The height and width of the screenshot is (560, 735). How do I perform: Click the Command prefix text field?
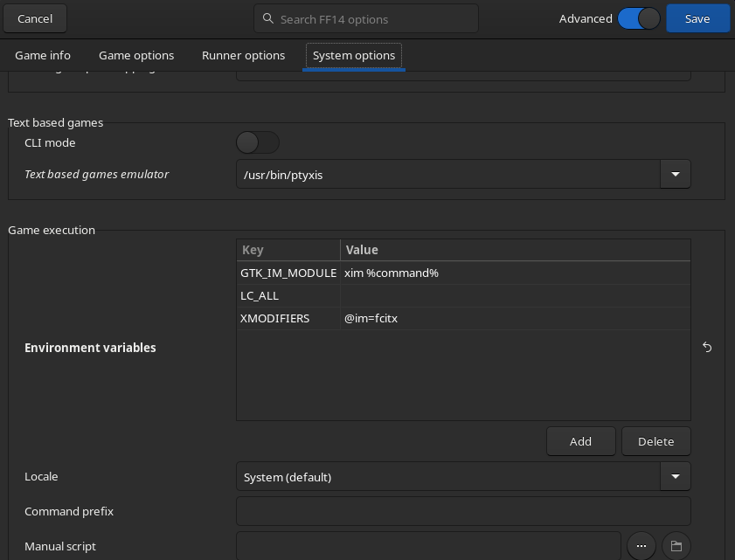(463, 511)
